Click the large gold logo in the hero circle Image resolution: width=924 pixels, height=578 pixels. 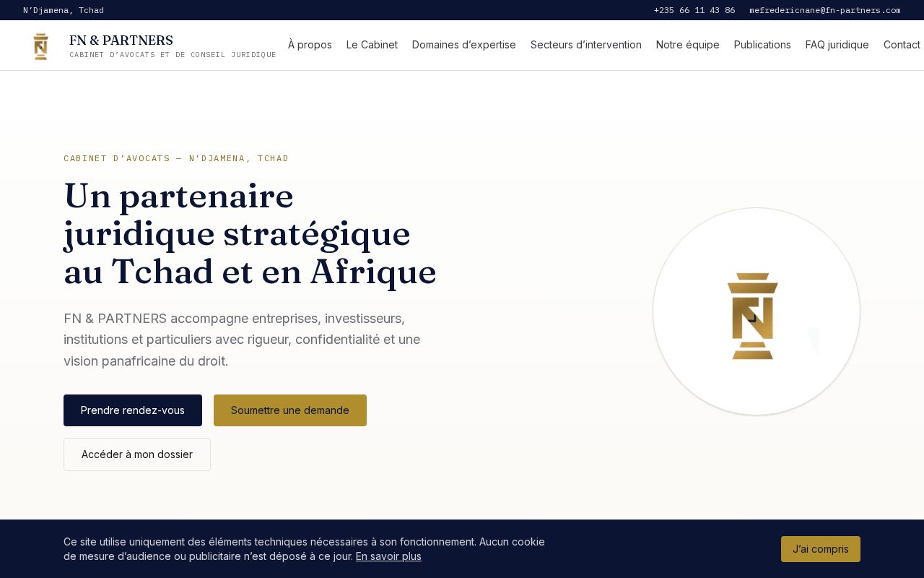753,316
